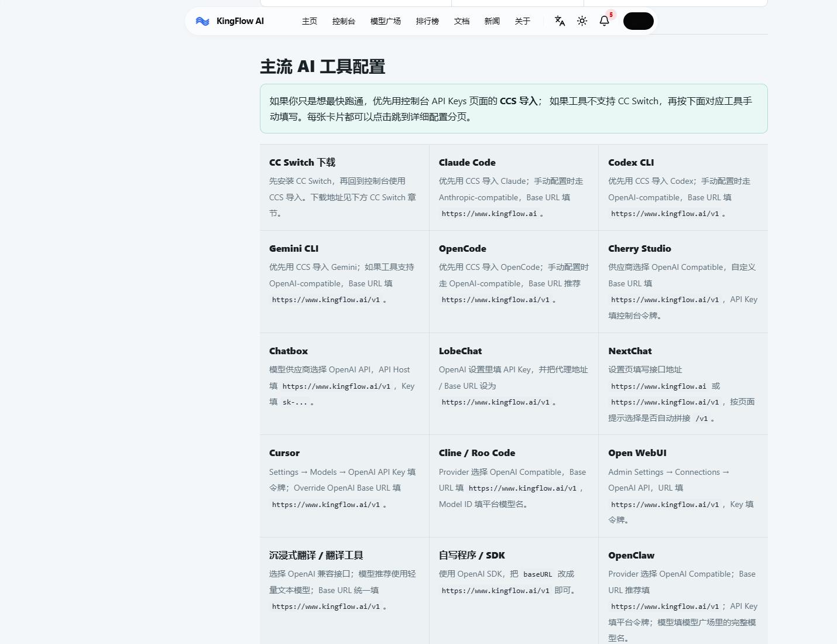Click the KingFlow AI brand name
The image size is (837, 644).
pos(240,21)
